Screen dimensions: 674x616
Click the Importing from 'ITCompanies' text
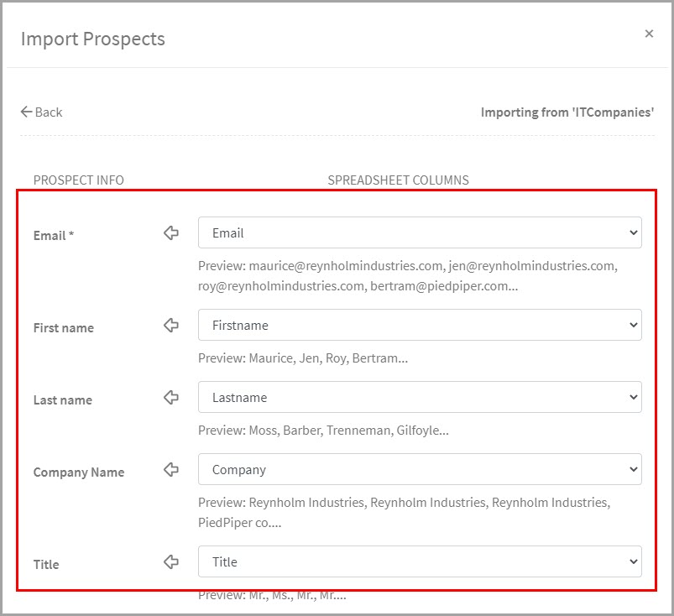[567, 112]
